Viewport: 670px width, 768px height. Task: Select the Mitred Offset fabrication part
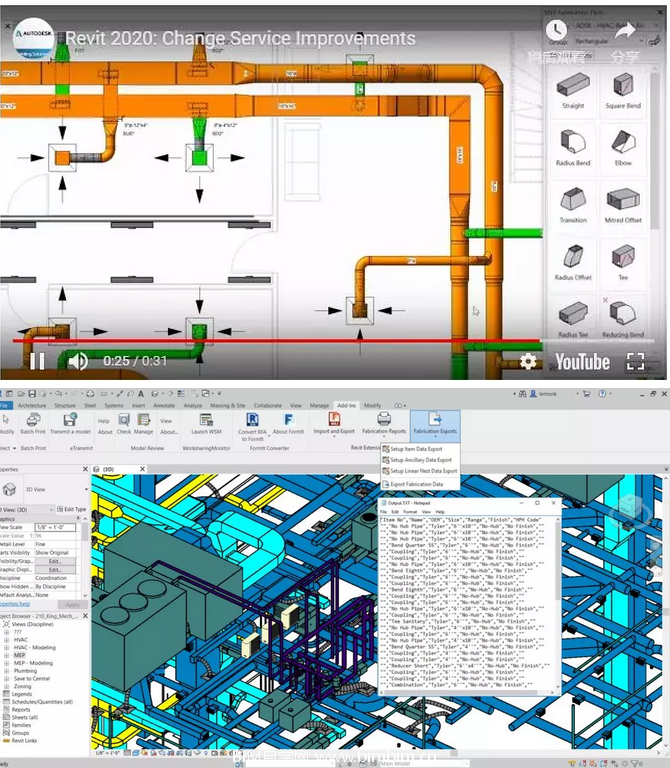pyautogui.click(x=623, y=206)
